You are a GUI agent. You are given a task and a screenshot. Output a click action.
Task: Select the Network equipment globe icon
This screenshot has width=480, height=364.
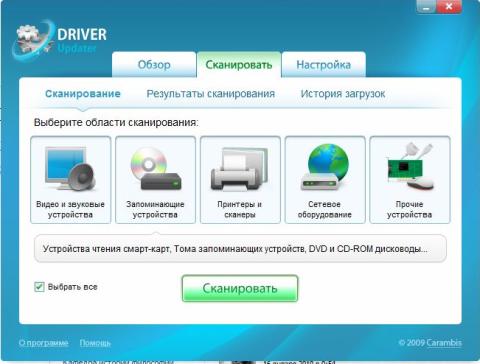coord(325,168)
